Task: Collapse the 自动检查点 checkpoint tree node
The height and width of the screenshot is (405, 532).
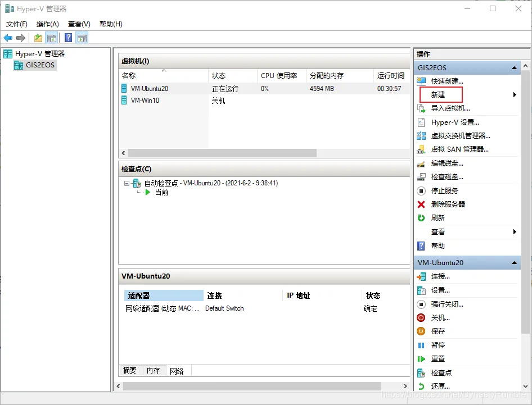Action: [x=127, y=183]
